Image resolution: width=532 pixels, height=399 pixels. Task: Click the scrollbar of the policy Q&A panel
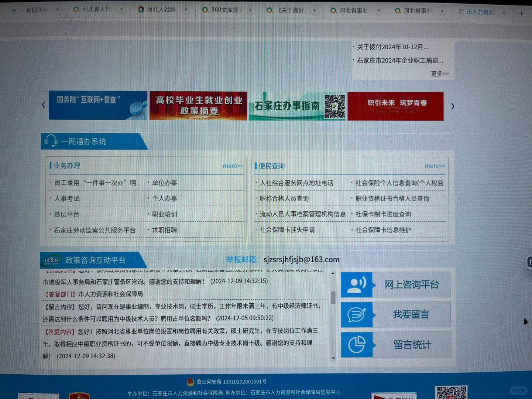(333, 298)
